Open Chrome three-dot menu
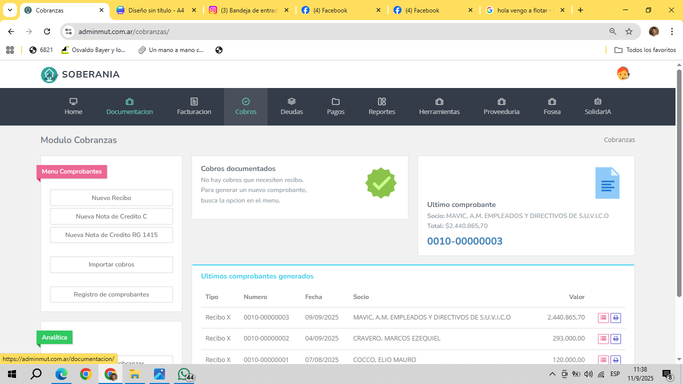The height and width of the screenshot is (384, 683). [672, 31]
